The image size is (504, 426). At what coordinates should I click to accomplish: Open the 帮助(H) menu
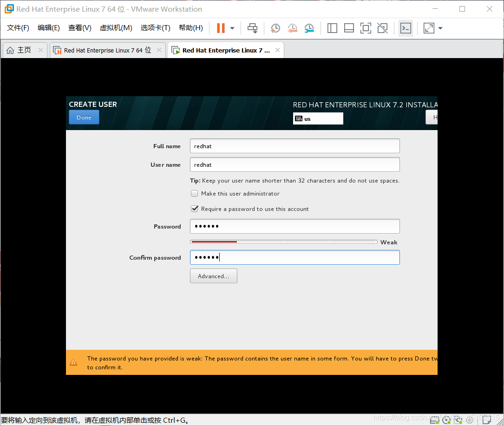190,28
